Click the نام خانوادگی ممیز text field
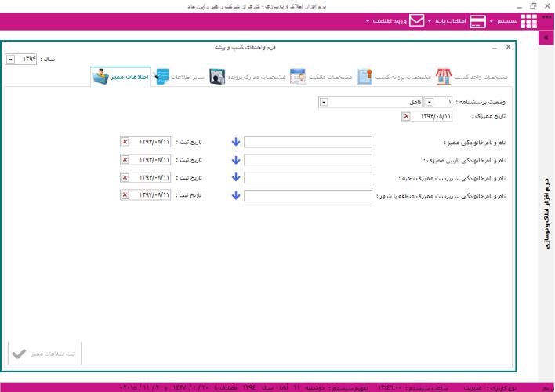This screenshot has width=555, height=392. click(x=308, y=142)
